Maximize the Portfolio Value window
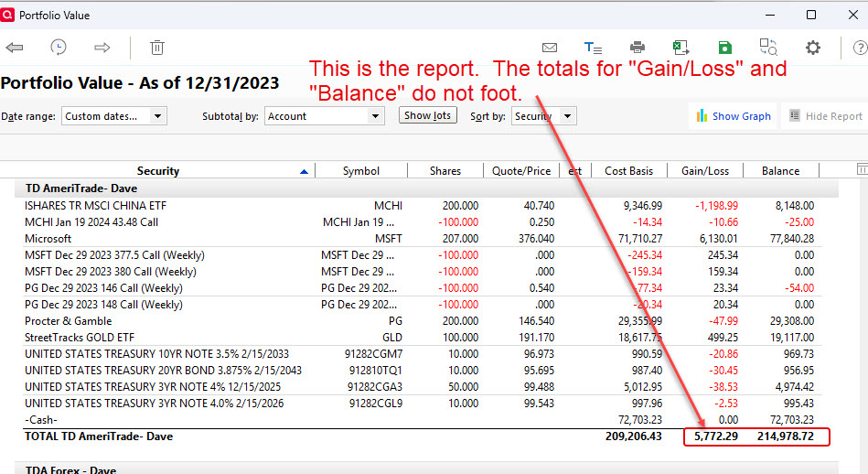 coord(811,15)
